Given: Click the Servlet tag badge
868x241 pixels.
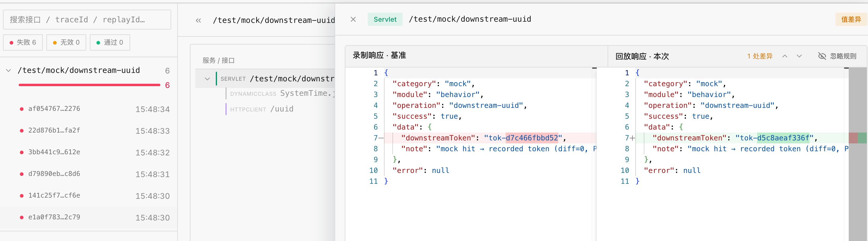Looking at the screenshot, I should tap(385, 20).
